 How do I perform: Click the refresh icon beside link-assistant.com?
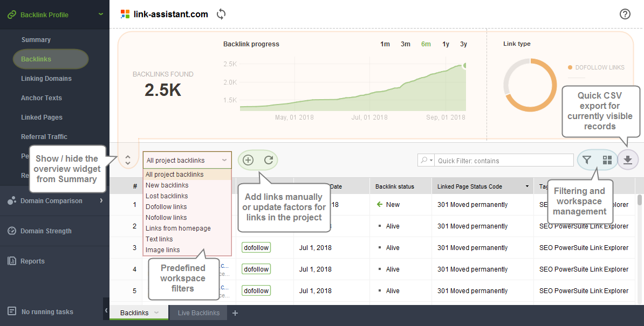coord(221,14)
